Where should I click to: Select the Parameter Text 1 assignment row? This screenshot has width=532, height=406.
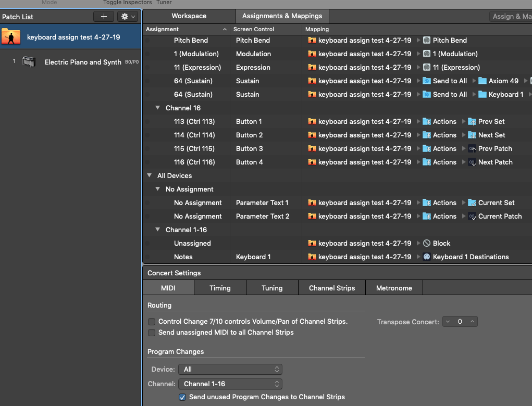[262, 203]
